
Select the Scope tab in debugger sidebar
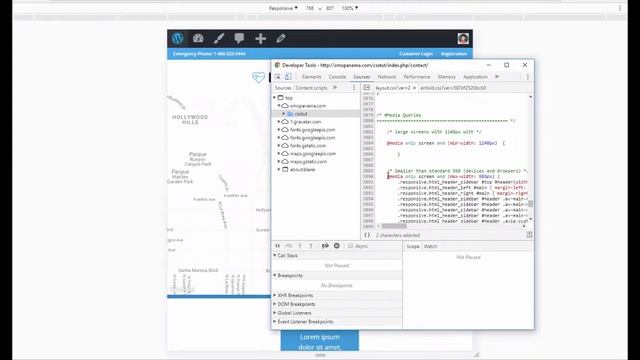pyautogui.click(x=413, y=246)
